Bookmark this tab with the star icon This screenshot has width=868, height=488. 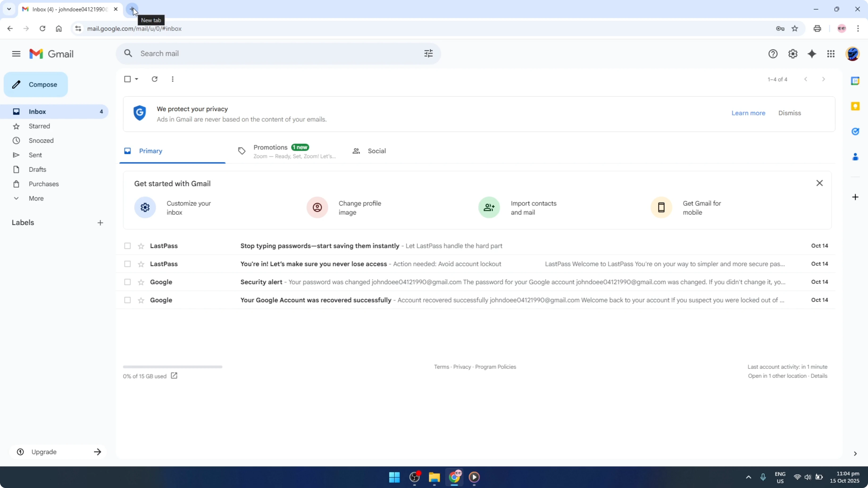point(795,29)
